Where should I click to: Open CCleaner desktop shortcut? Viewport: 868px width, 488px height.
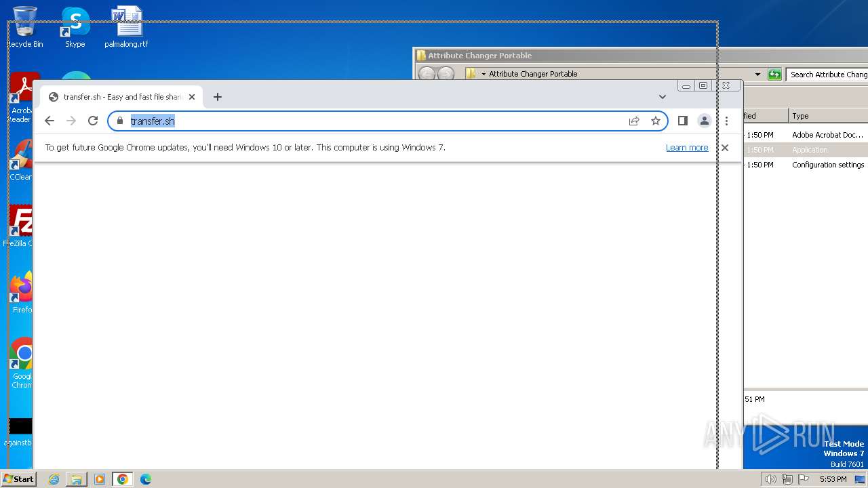21,161
